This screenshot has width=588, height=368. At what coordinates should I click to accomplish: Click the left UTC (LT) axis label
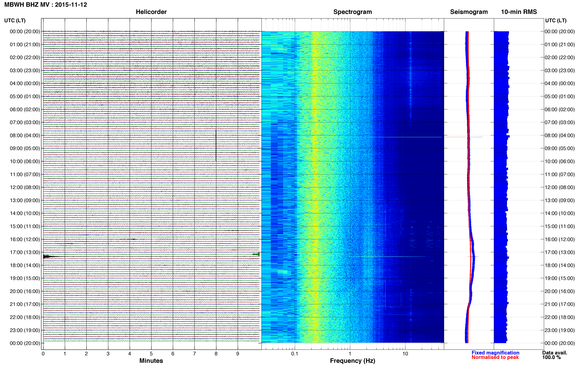15,20
